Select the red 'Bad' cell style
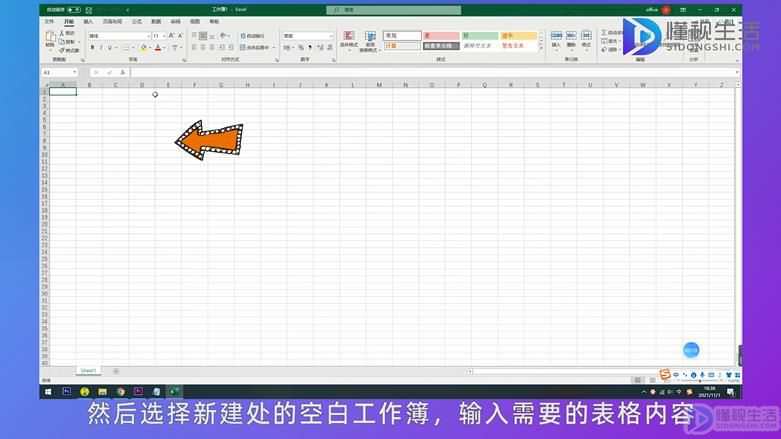 pyautogui.click(x=441, y=36)
